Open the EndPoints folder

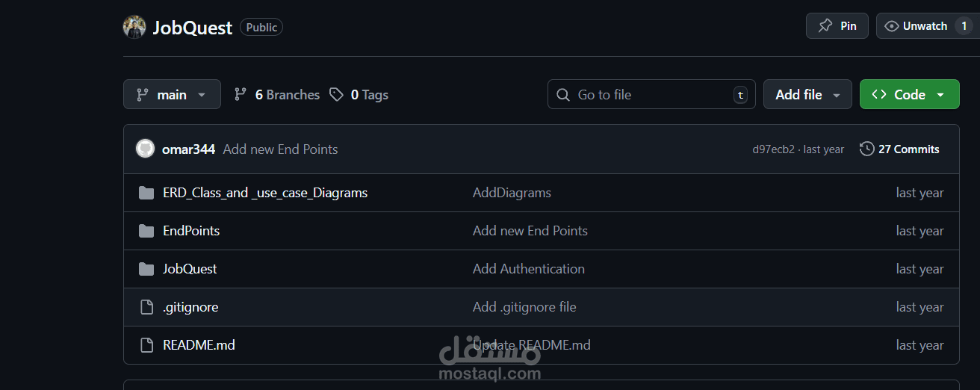tap(191, 231)
